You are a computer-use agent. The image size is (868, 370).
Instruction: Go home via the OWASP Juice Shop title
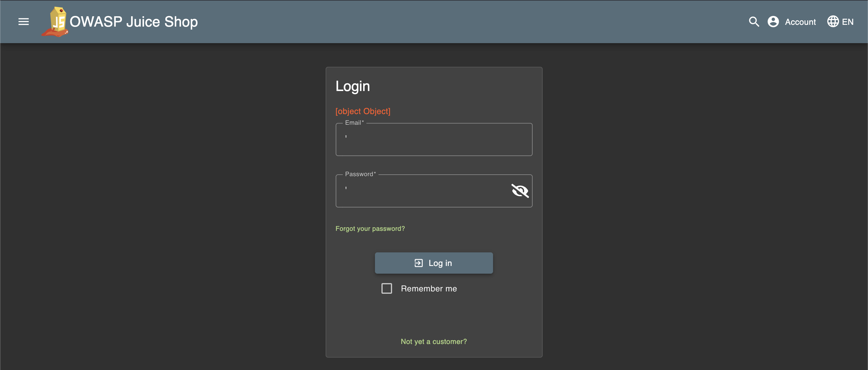click(x=133, y=22)
